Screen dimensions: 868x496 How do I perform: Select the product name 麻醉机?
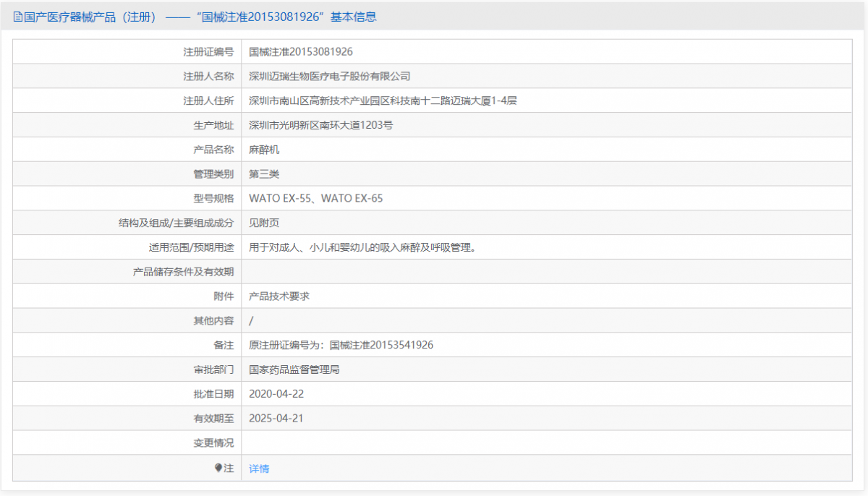264,150
